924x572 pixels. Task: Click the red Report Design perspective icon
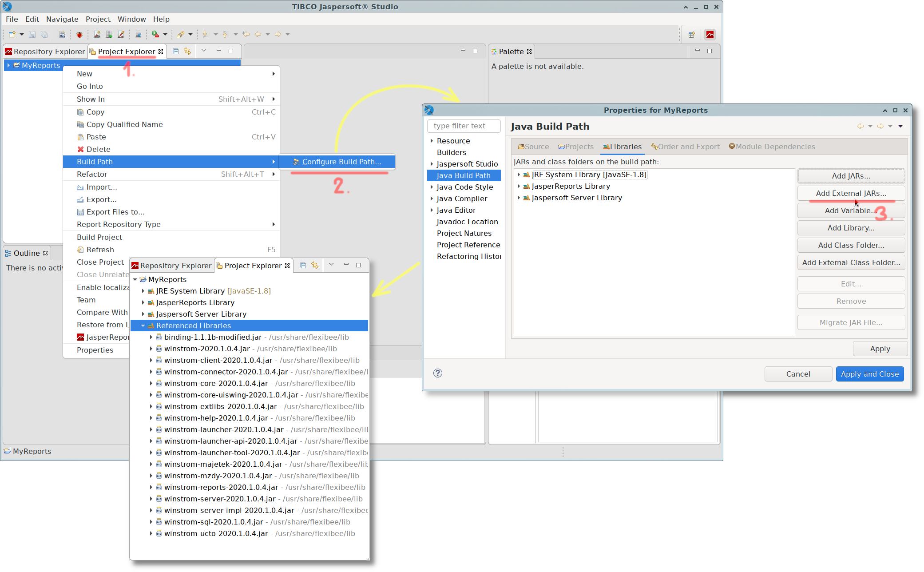710,35
